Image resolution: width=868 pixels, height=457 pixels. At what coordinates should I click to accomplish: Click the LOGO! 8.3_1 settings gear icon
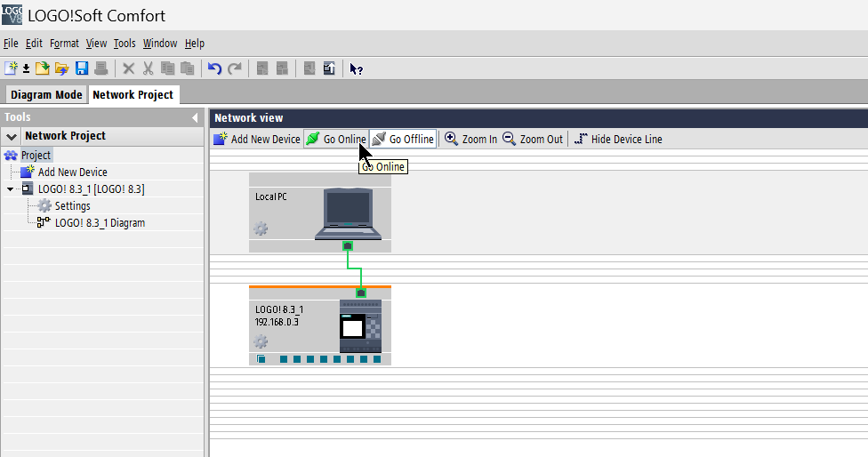point(261,341)
